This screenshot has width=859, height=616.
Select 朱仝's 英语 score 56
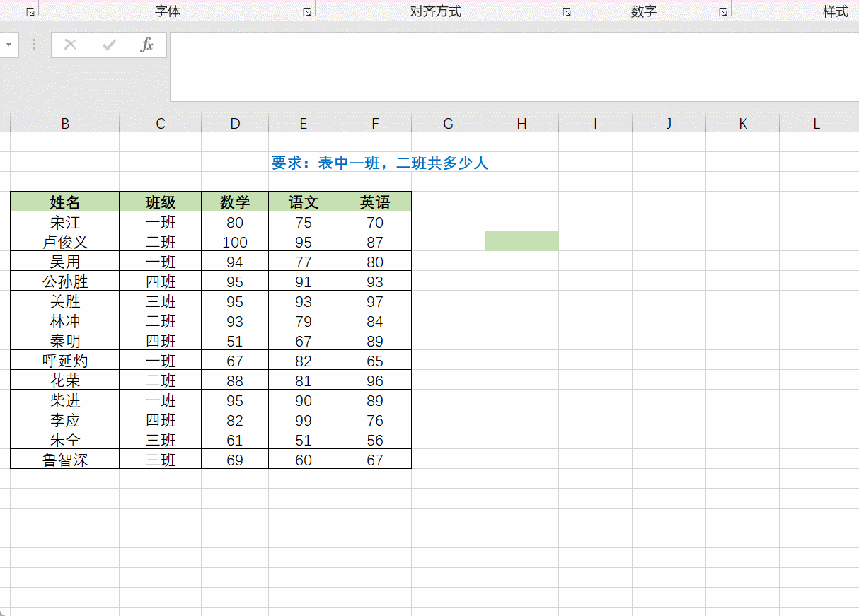click(x=375, y=439)
